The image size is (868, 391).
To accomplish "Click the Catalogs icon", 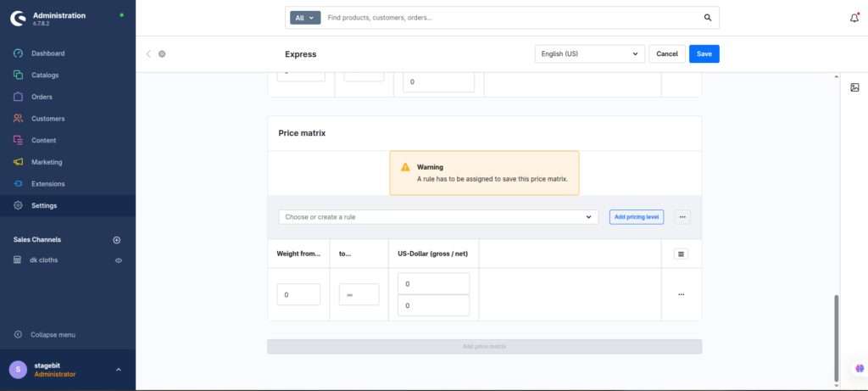I will point(18,75).
